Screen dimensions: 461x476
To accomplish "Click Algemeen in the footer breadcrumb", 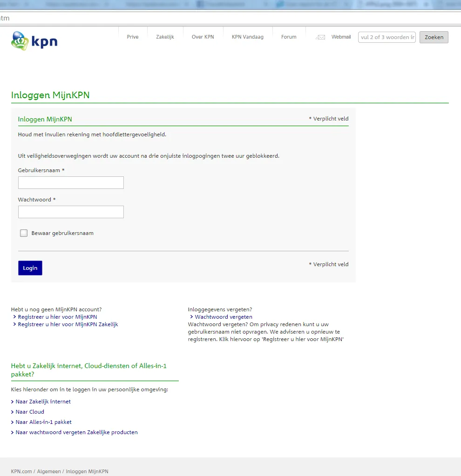I will (49, 471).
